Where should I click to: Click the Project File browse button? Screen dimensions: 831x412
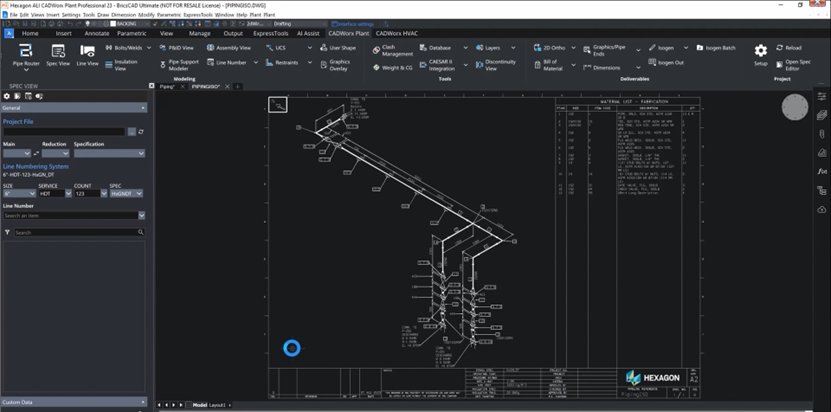131,132
